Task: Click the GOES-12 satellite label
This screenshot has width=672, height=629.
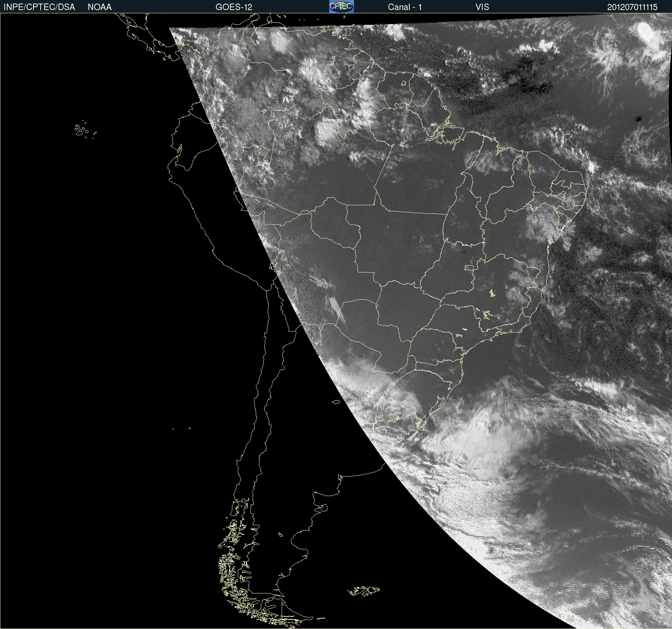Action: point(234,7)
